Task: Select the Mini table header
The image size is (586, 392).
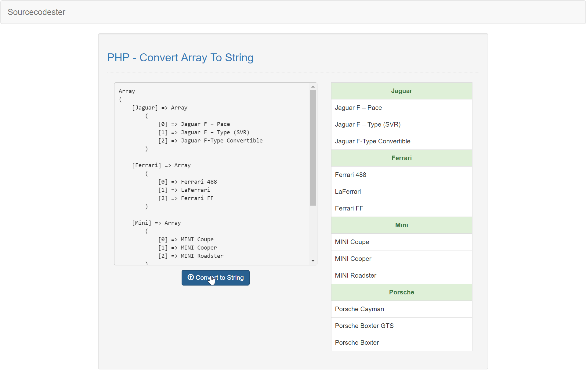Action: tap(401, 225)
